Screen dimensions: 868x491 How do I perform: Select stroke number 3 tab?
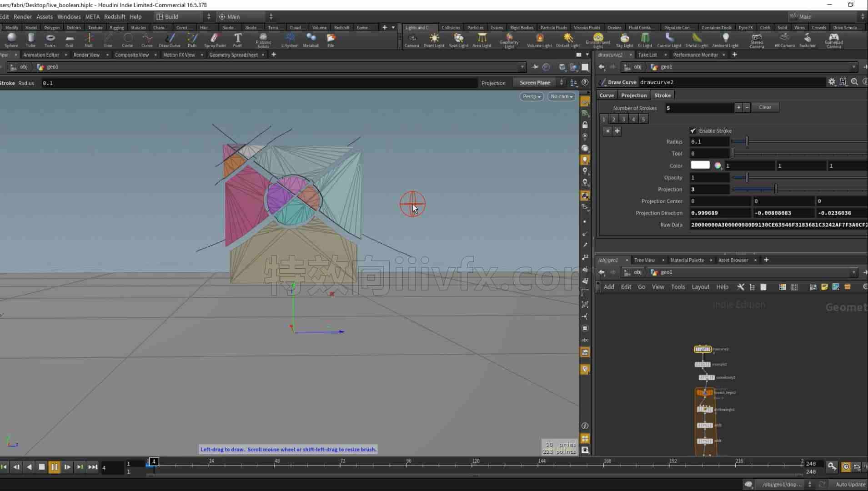click(623, 119)
